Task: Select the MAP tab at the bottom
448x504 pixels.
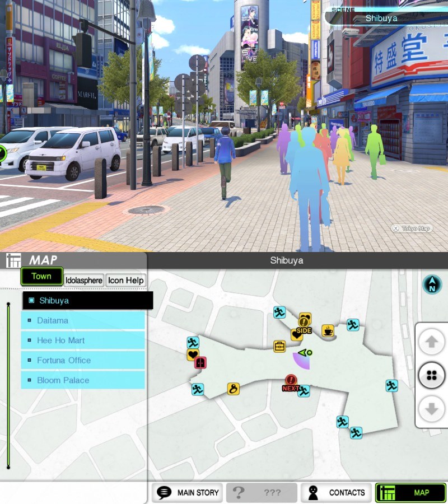Action: 410,492
